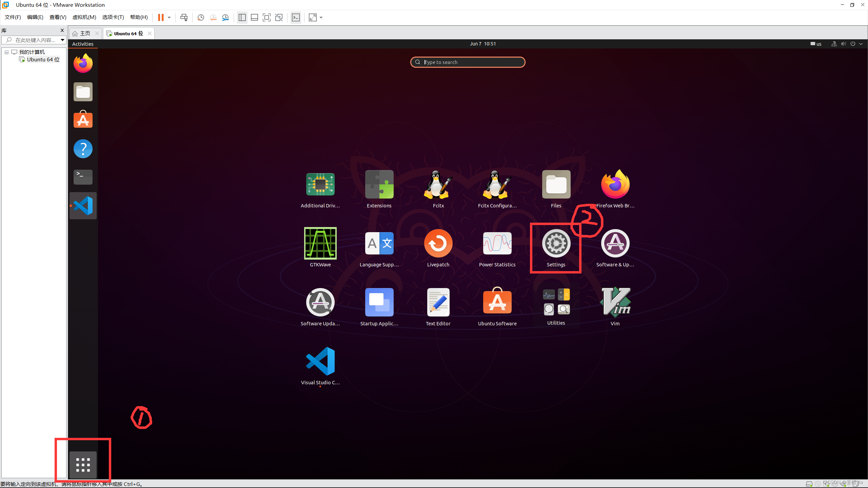868x488 pixels.
Task: Open Ubuntu system menu power arrow
Action: [x=861, y=44]
